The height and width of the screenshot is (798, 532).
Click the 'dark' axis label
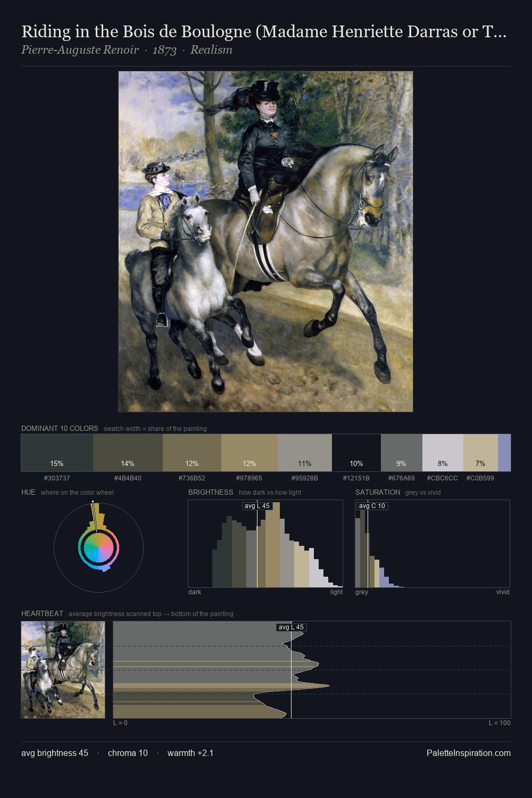pyautogui.click(x=195, y=592)
